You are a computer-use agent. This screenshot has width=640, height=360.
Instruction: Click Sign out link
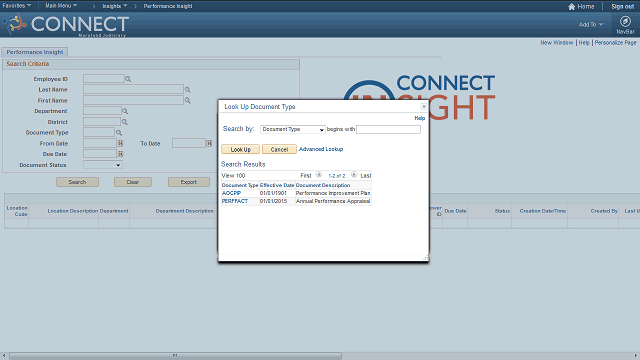coord(622,7)
